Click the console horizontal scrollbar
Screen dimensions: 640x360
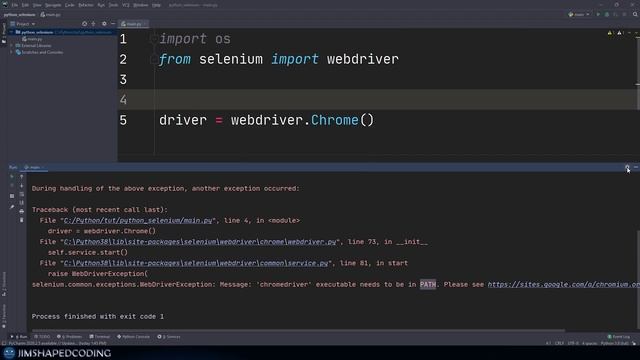coord(298,330)
